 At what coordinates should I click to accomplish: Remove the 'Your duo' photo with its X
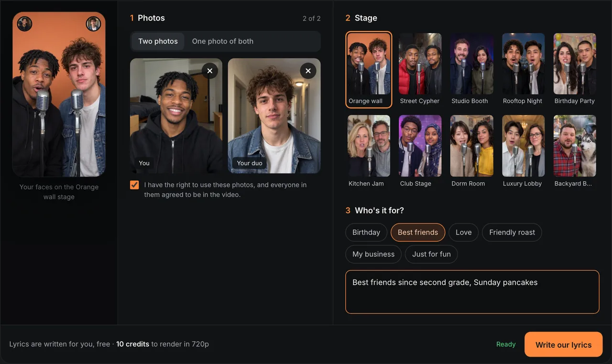[308, 71]
